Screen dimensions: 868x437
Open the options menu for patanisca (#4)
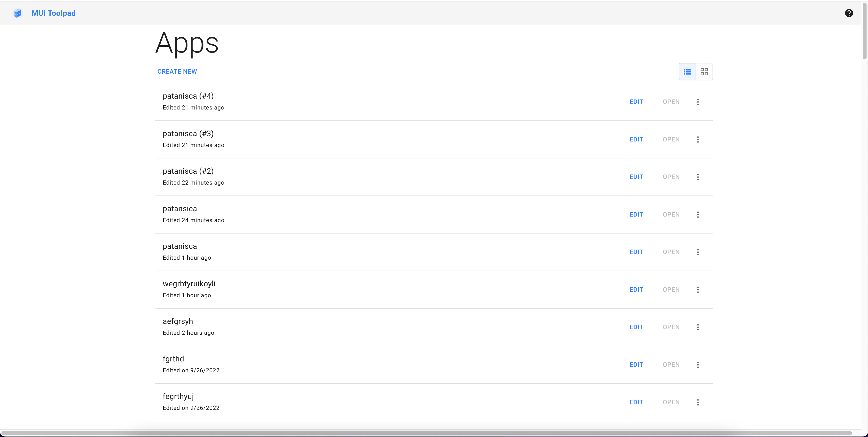(x=698, y=102)
